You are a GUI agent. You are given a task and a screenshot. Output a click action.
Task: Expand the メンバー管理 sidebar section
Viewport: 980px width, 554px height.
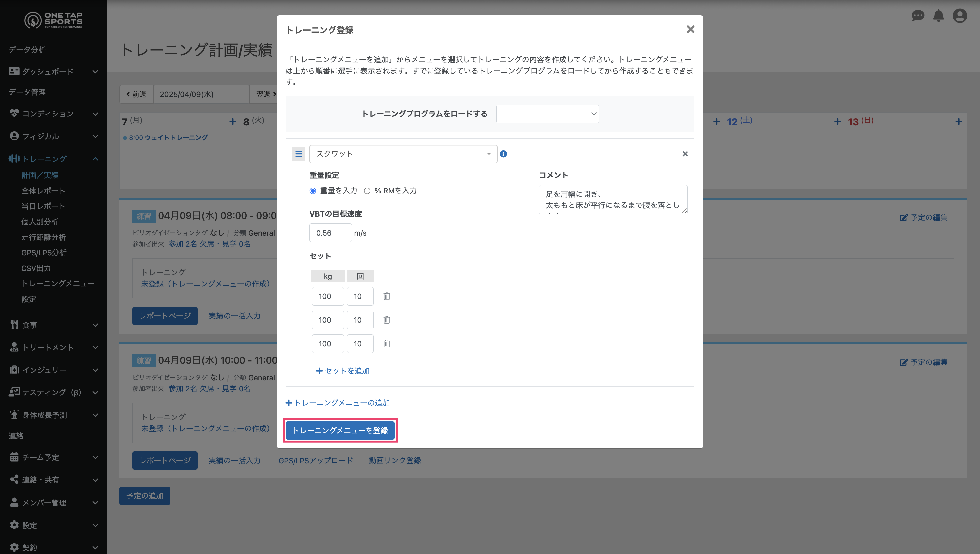coord(95,503)
